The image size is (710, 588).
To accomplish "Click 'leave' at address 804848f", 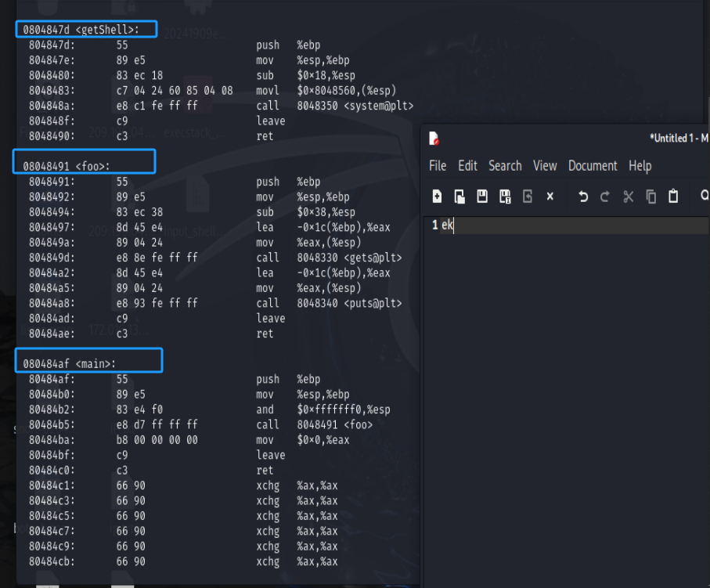I will point(271,121).
